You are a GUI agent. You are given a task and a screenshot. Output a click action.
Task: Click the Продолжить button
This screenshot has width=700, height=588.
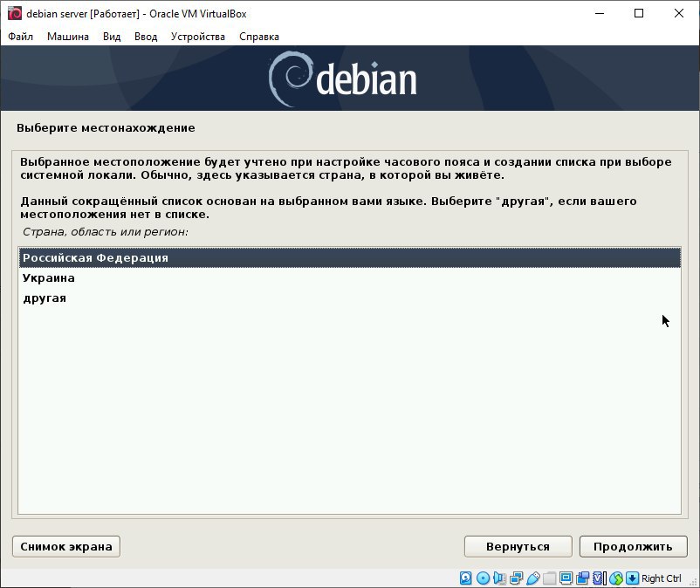[x=633, y=546]
